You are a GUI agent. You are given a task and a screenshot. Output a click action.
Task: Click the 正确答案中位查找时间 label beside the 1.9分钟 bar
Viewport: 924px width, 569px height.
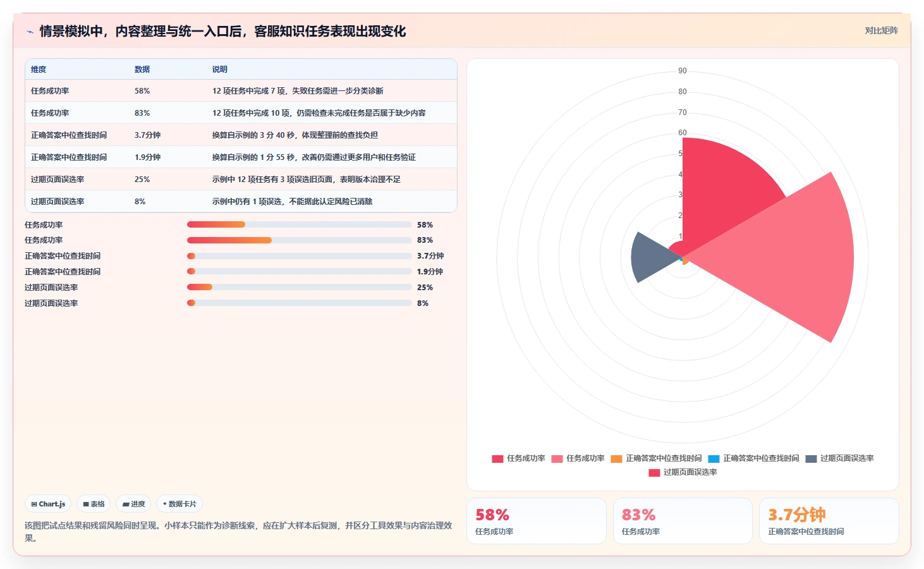coord(63,271)
